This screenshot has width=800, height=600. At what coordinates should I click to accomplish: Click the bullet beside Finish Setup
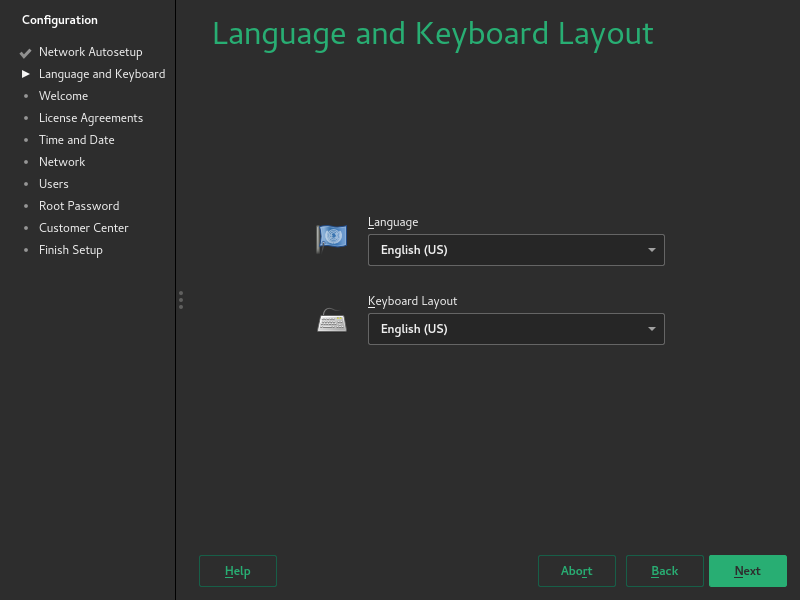(x=26, y=249)
